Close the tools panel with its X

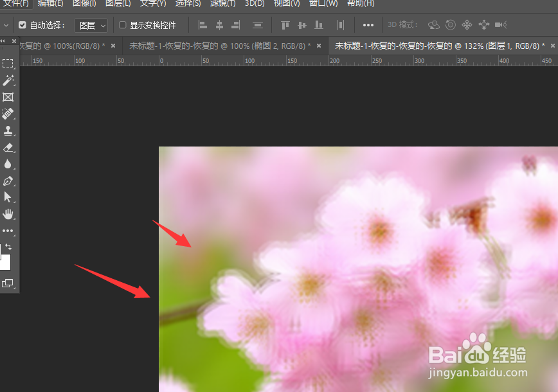coord(14,41)
